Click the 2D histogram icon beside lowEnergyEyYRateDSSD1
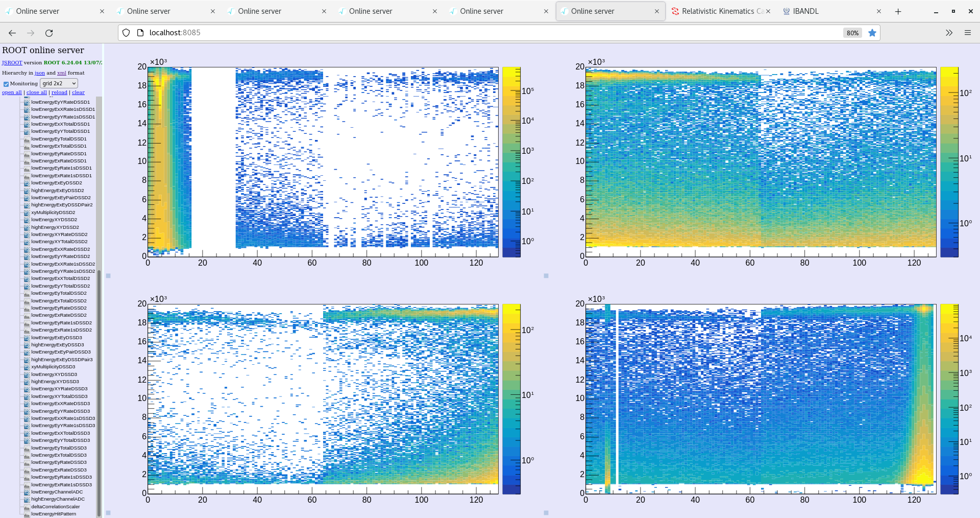Image resolution: width=980 pixels, height=518 pixels. point(27,102)
